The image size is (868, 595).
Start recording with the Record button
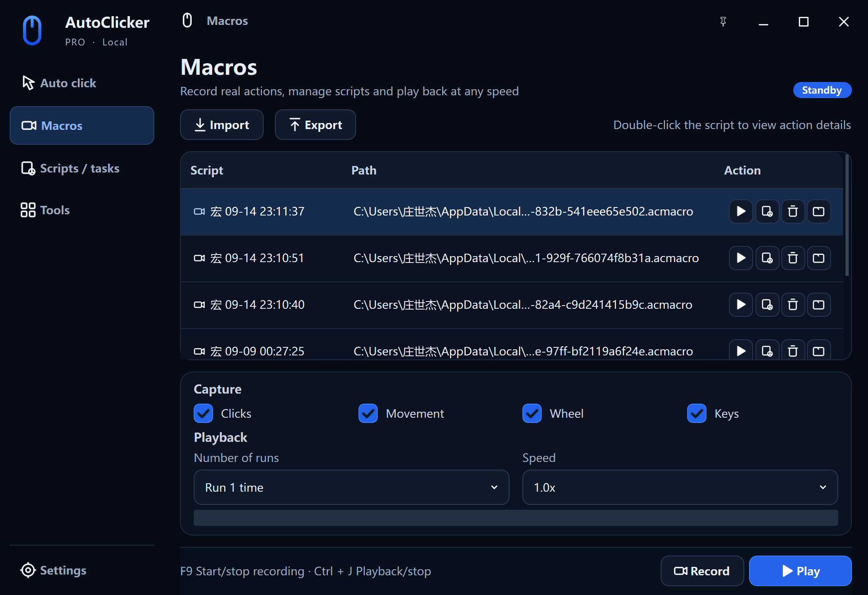tap(702, 571)
